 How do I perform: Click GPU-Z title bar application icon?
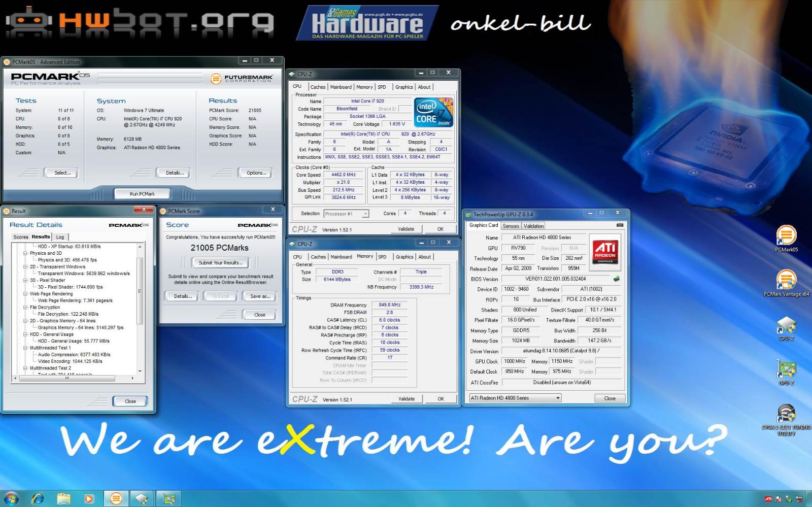[x=469, y=214]
